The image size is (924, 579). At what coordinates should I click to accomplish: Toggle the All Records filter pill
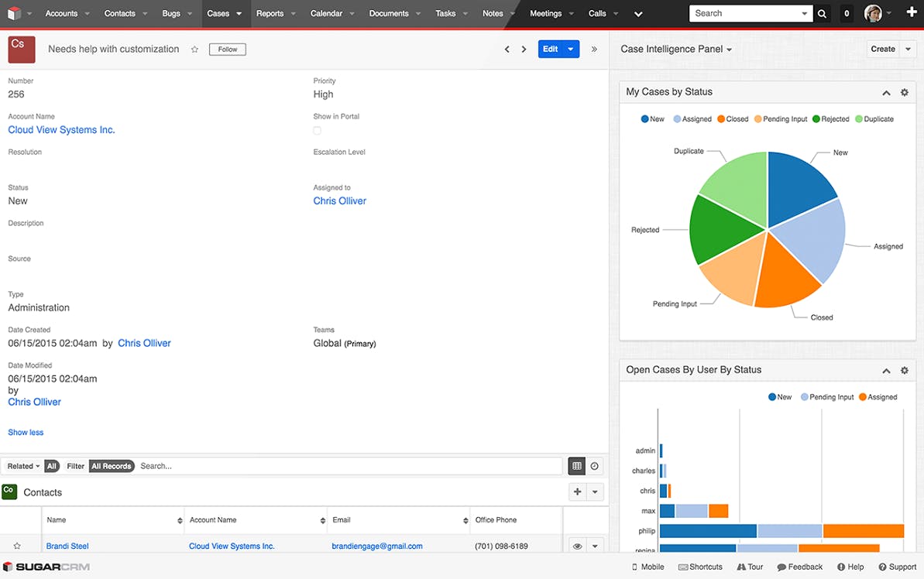click(112, 465)
